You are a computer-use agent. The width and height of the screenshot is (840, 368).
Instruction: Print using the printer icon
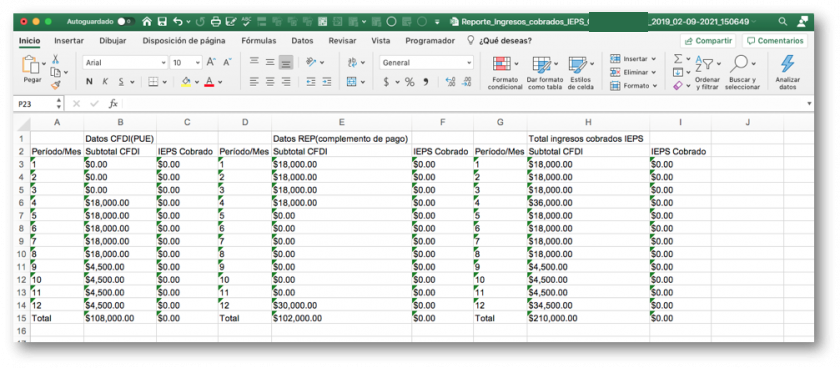point(215,22)
